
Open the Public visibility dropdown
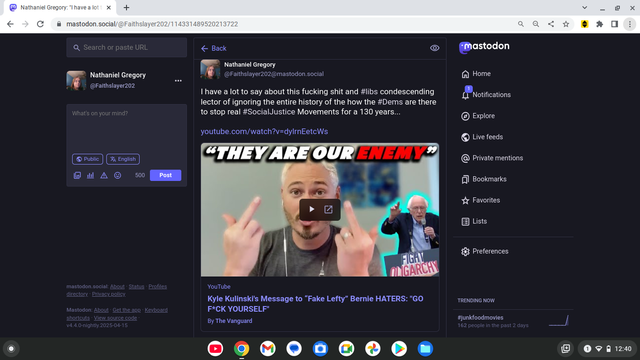87,159
